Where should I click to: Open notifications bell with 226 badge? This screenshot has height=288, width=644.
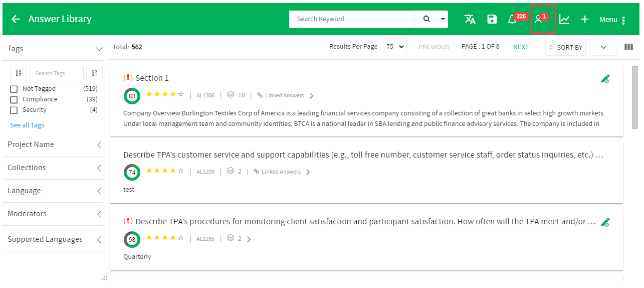[x=512, y=20]
